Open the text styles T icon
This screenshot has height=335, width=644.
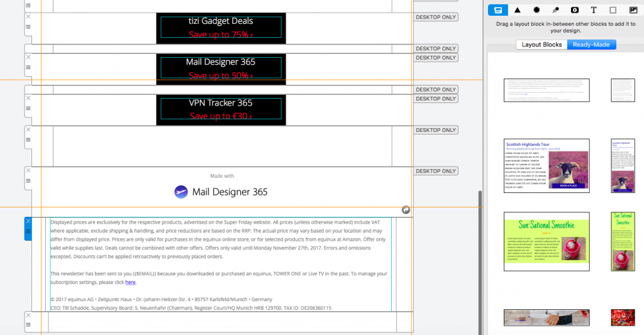coord(594,10)
